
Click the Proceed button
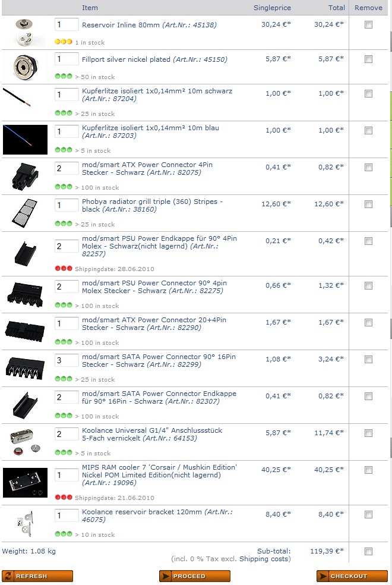pyautogui.click(x=194, y=576)
